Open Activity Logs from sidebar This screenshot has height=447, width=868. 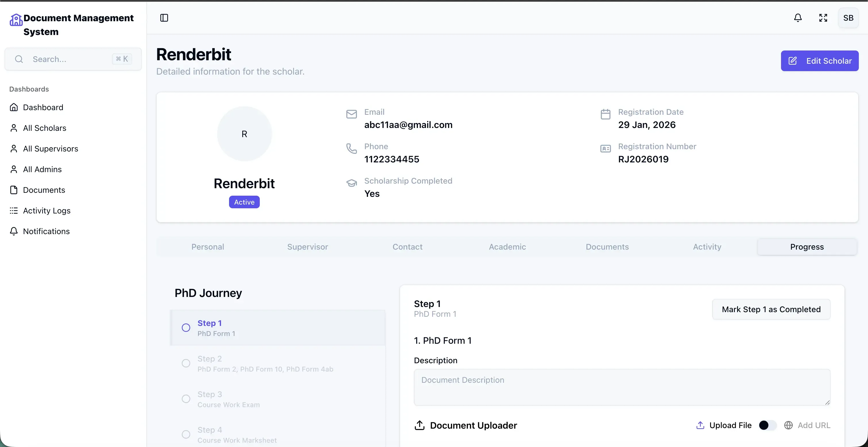pyautogui.click(x=46, y=211)
